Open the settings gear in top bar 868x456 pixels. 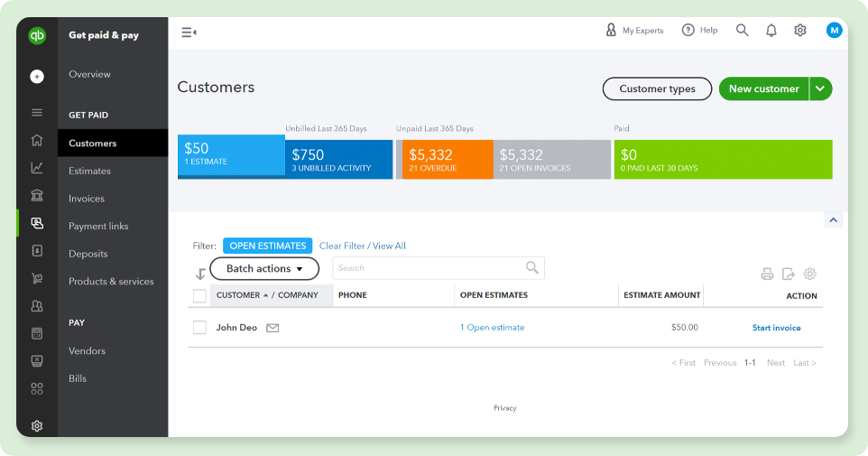click(799, 31)
